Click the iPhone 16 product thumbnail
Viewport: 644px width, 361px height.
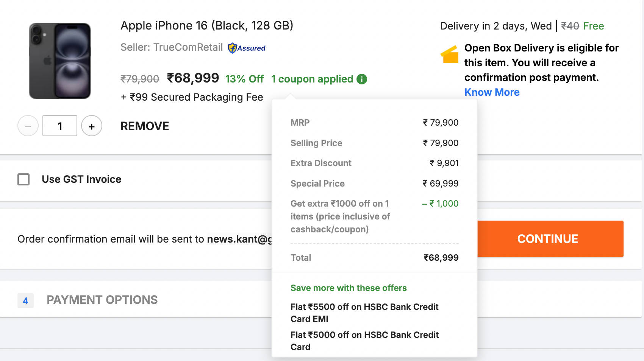pos(60,61)
